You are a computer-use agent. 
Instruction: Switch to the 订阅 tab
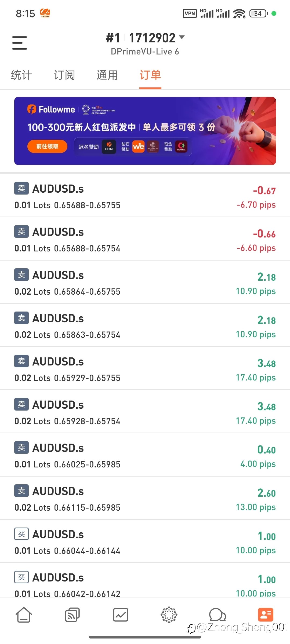click(x=64, y=75)
